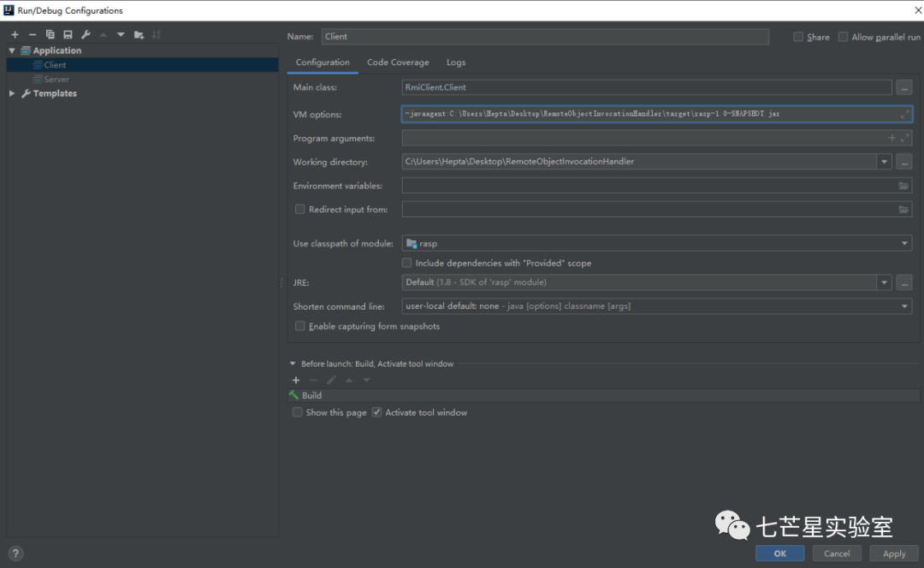Switch to Configuration tab
The height and width of the screenshot is (568, 924).
tap(323, 62)
